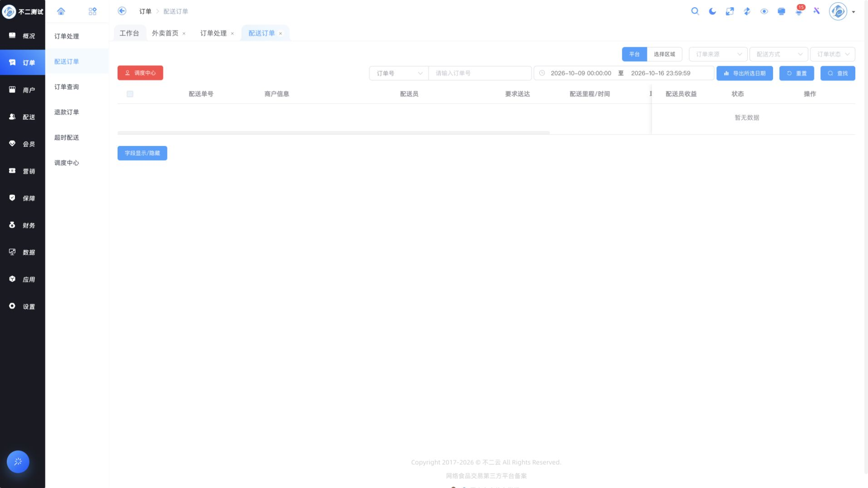The width and height of the screenshot is (868, 488).
Task: Click the 请输入订单号 input field
Action: coord(480,73)
